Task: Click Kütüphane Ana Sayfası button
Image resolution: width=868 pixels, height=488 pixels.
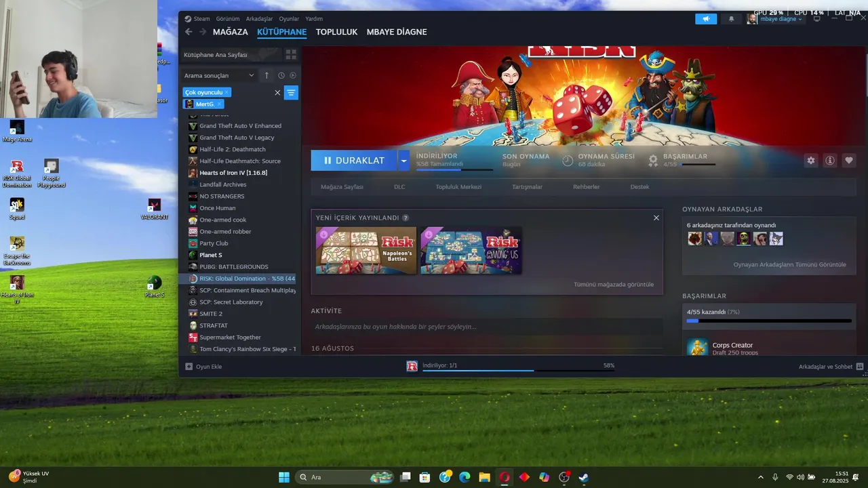Action: 231,55
